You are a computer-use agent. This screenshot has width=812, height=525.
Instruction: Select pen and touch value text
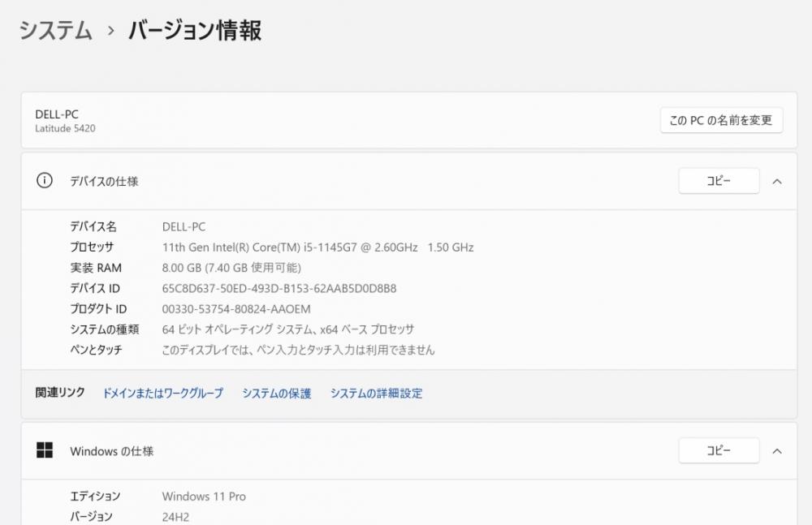(298, 350)
